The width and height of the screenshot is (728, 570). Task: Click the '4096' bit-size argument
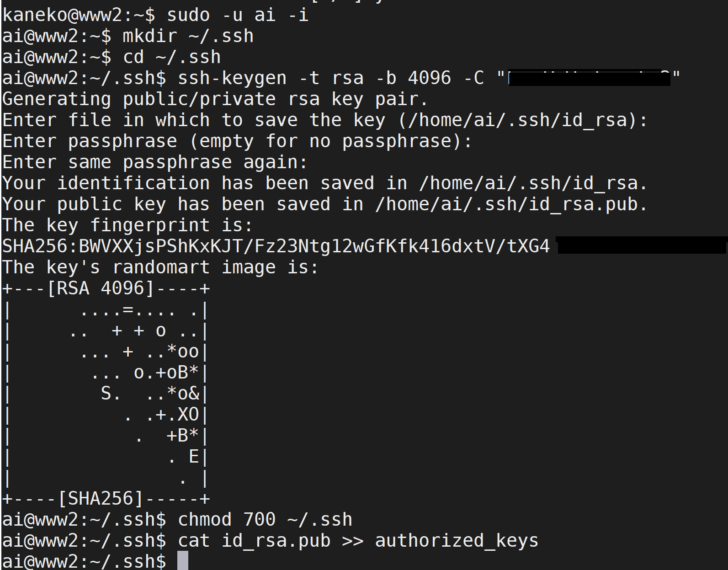430,78
